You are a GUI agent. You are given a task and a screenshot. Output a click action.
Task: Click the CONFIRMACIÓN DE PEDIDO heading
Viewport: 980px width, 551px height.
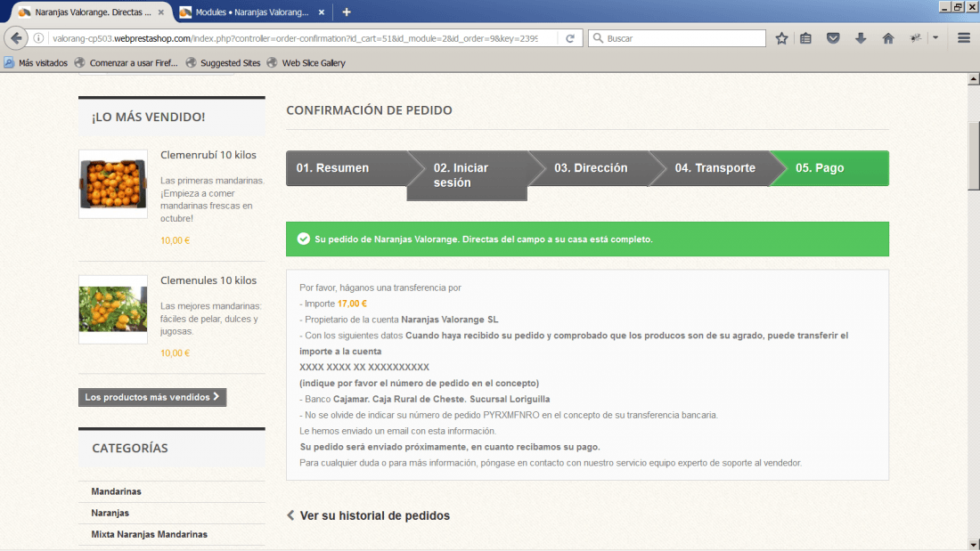coord(370,110)
